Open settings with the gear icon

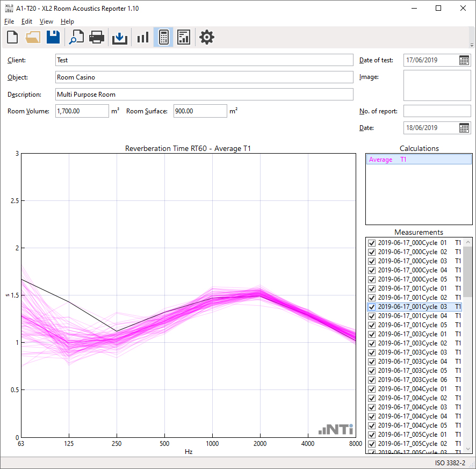pyautogui.click(x=207, y=37)
